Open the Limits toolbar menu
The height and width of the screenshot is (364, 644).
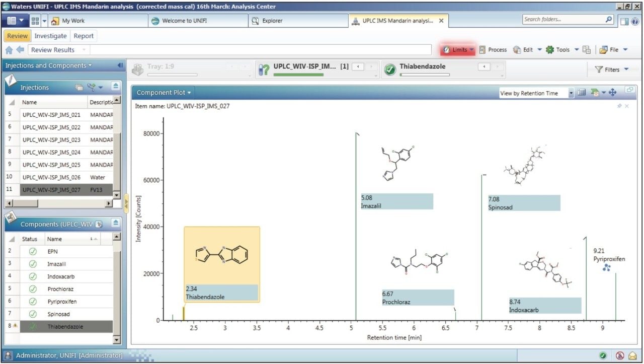458,50
